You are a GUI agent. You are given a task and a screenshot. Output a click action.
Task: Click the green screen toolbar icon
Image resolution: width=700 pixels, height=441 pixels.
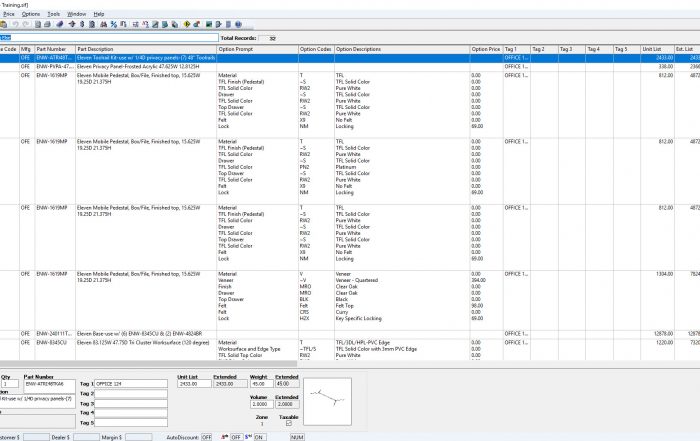click(x=208, y=24)
